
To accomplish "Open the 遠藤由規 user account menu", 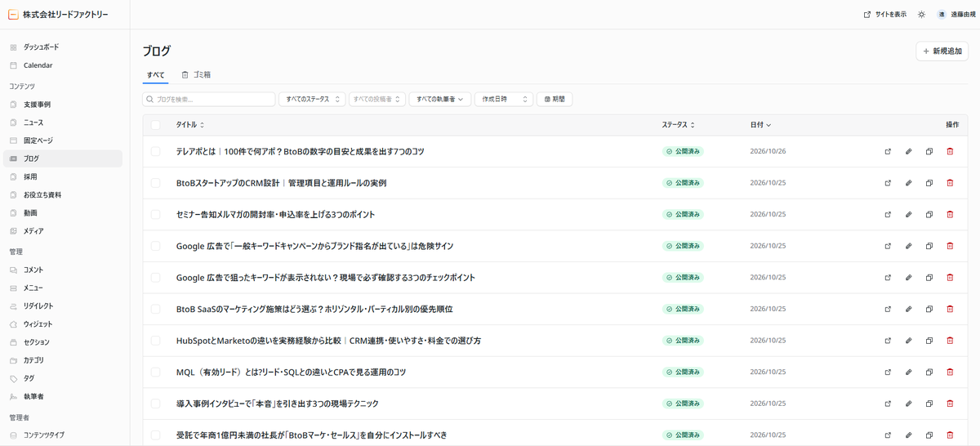I will [955, 15].
